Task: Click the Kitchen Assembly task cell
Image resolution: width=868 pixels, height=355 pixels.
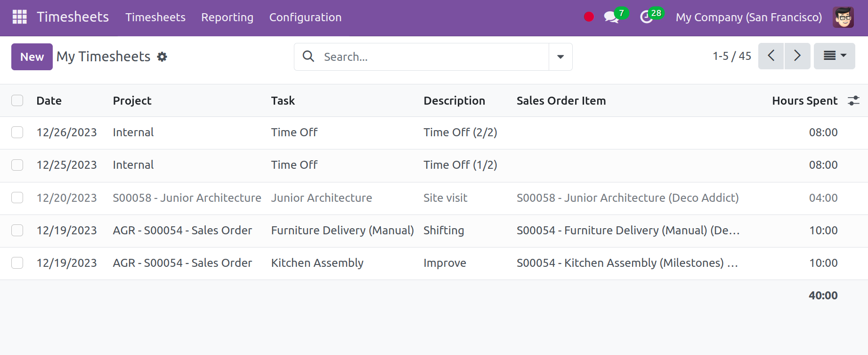Action: (317, 263)
